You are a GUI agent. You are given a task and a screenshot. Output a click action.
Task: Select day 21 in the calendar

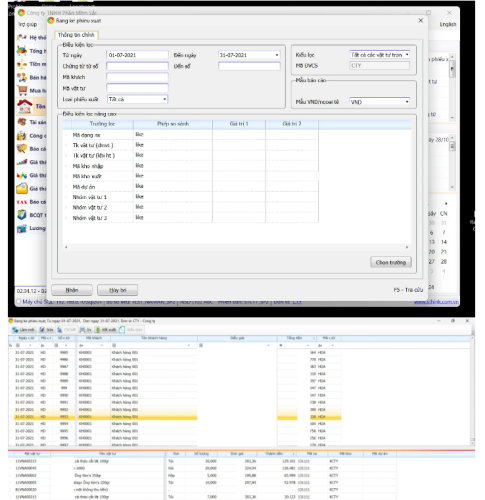click(444, 252)
